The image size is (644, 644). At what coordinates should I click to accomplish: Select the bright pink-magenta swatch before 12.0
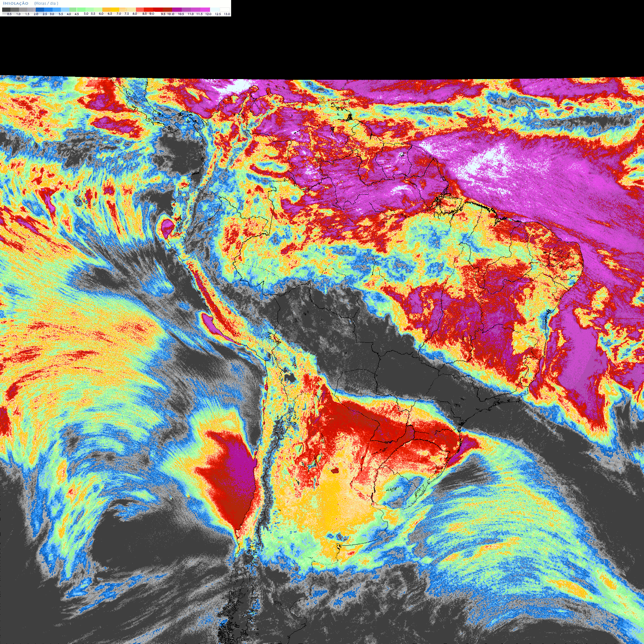(205, 10)
